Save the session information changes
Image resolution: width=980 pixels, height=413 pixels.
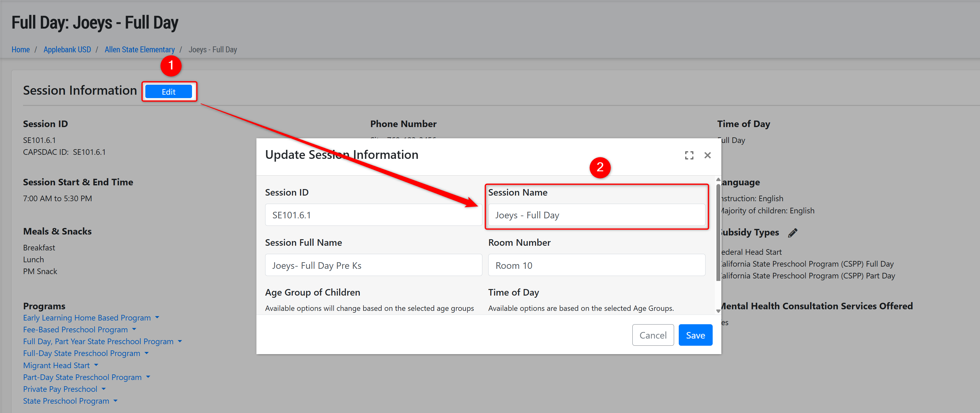tap(695, 335)
